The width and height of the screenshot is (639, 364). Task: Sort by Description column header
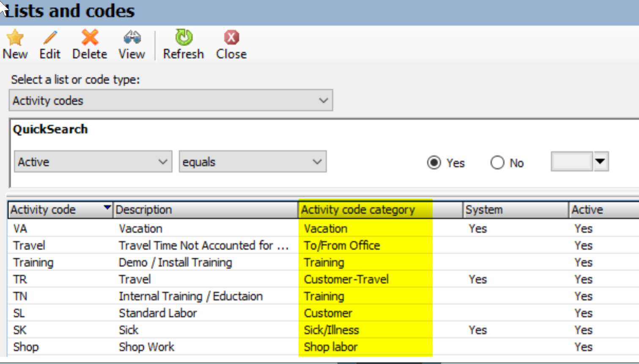pos(205,210)
